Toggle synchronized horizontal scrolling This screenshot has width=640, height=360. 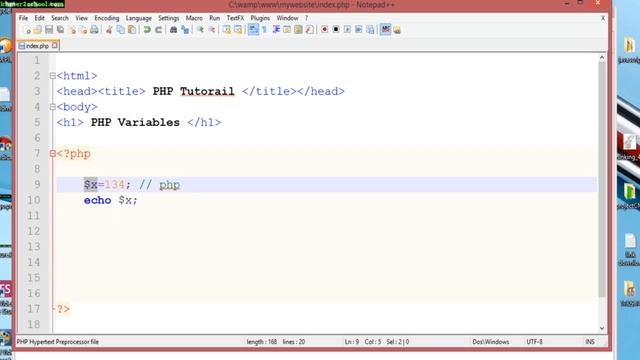point(238,30)
